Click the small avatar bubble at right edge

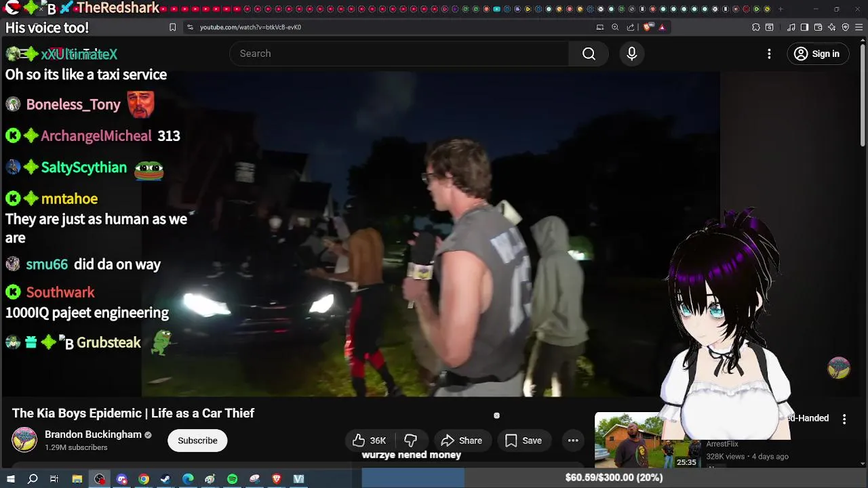[839, 367]
